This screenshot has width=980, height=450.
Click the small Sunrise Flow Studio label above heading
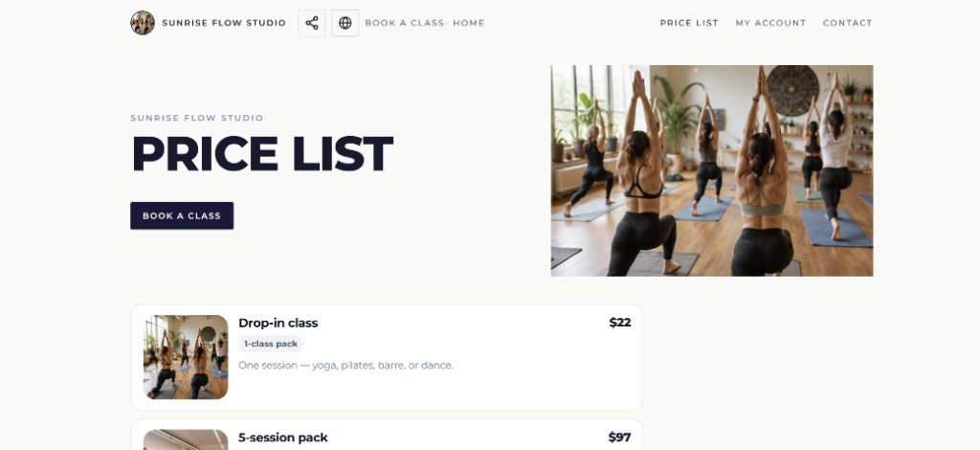tap(197, 118)
